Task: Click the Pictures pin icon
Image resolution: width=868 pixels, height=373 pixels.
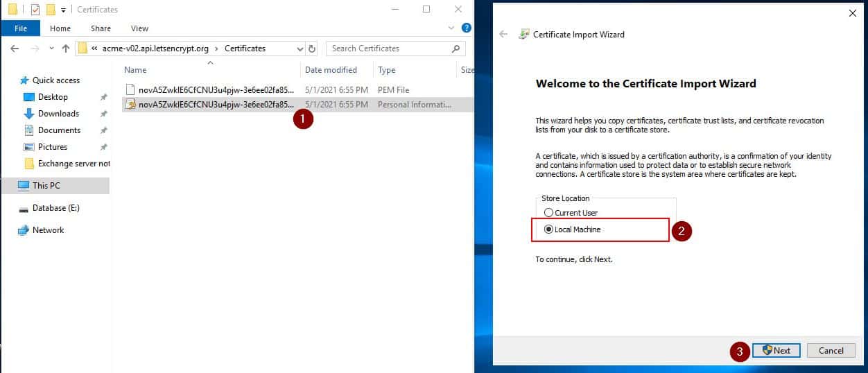Action: pyautogui.click(x=103, y=147)
